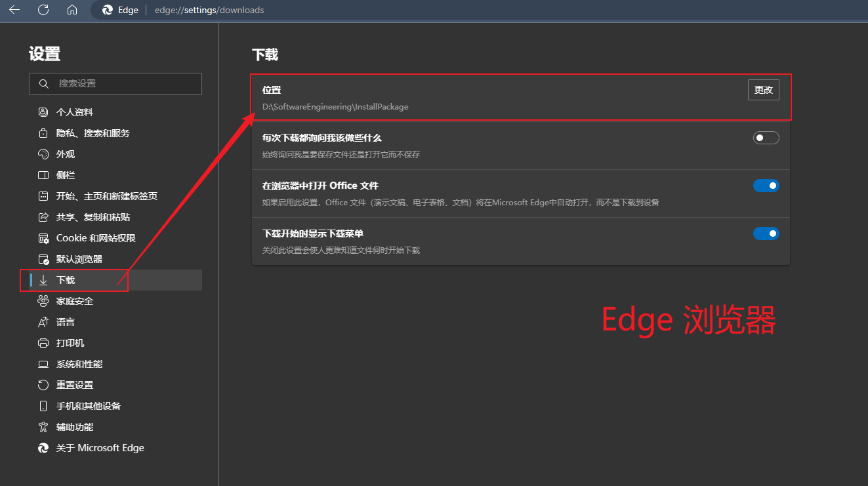This screenshot has height=486, width=868.
Task: Click the 位置 label
Action: (x=272, y=90)
